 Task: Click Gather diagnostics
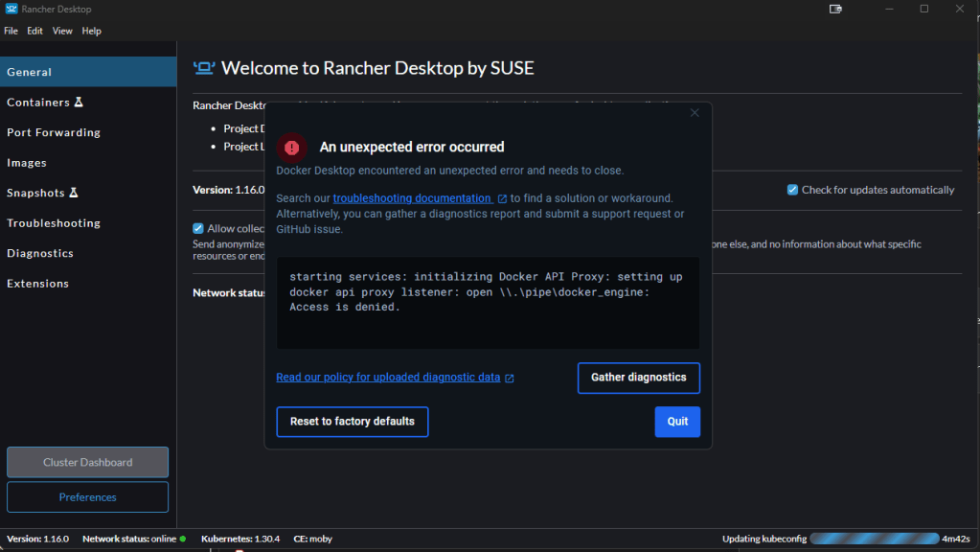tap(639, 378)
